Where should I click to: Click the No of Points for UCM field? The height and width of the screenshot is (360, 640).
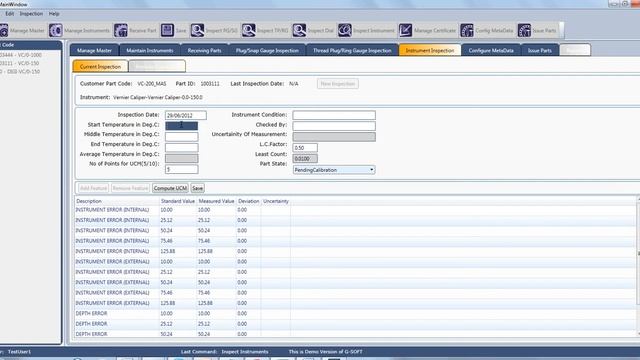click(x=182, y=169)
